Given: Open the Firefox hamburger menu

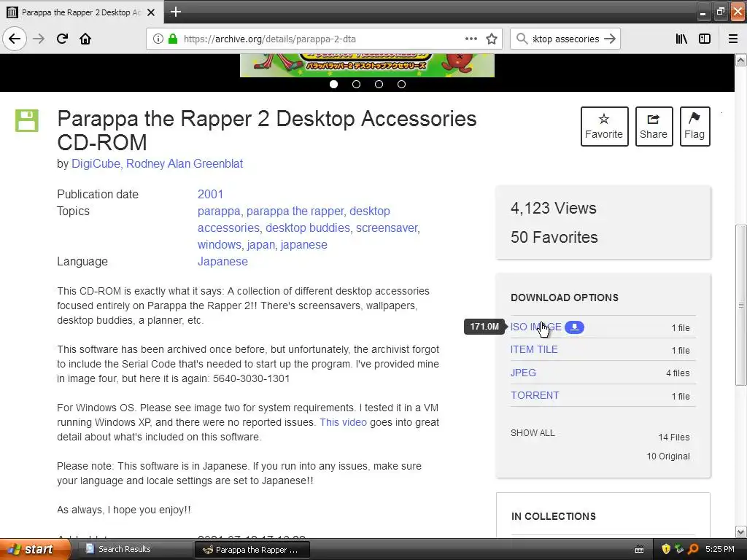Looking at the screenshot, I should pyautogui.click(x=733, y=39).
